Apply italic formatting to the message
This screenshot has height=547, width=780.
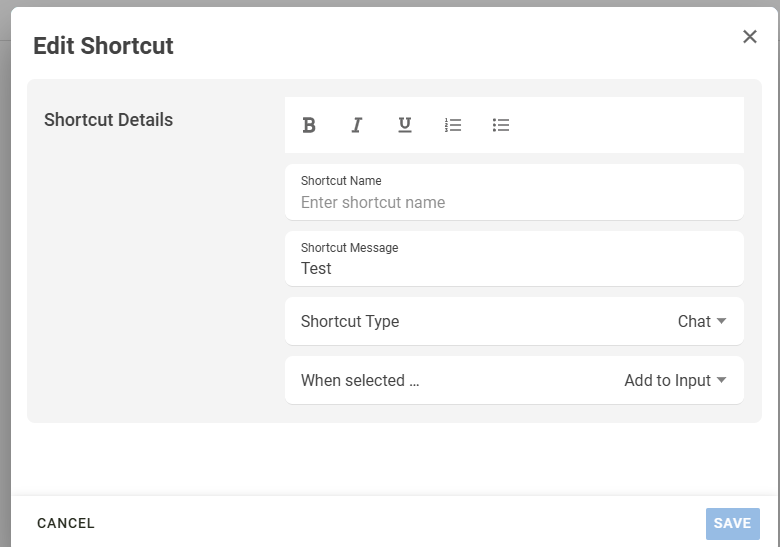[356, 125]
